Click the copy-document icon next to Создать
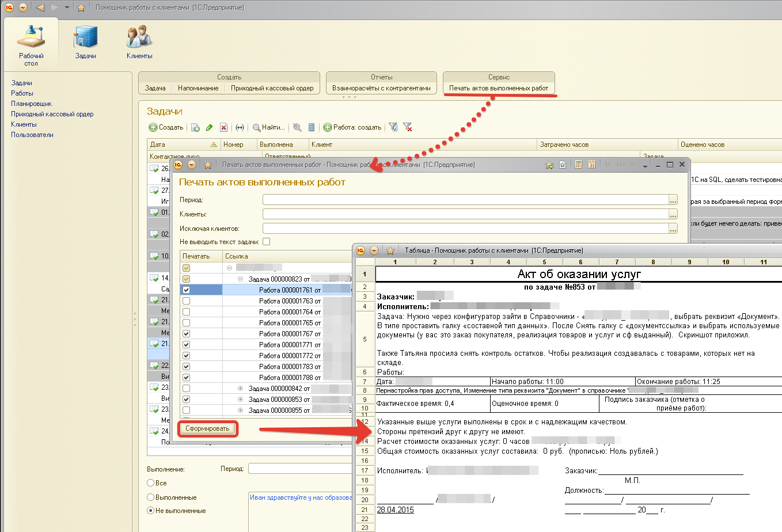This screenshot has width=782, height=532. click(195, 127)
